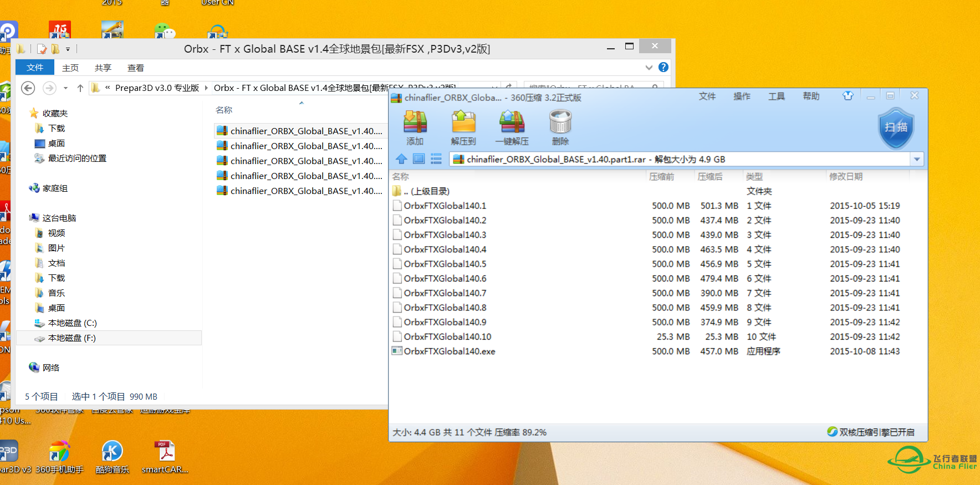
Task: Click the 一键解压 one-click extract icon
Action: pos(512,127)
